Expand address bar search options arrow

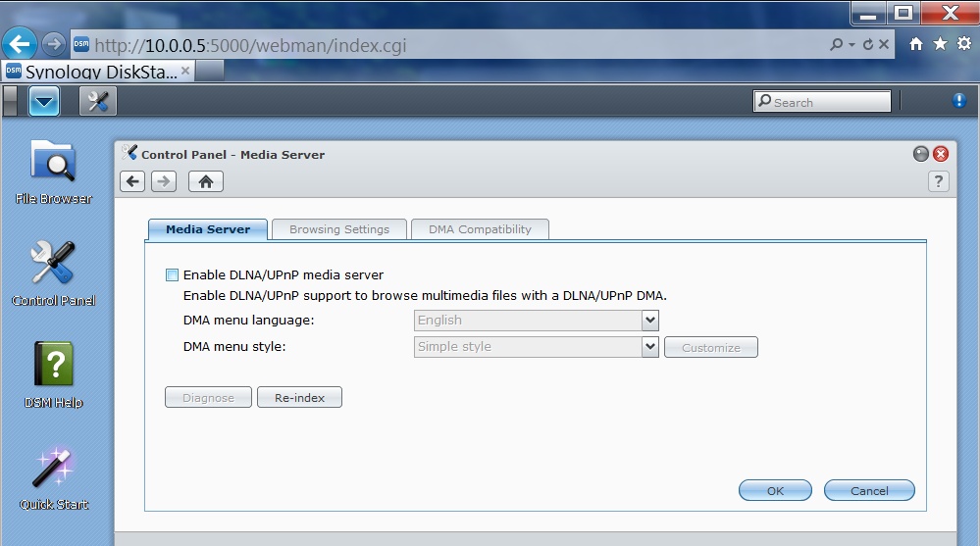pos(851,45)
